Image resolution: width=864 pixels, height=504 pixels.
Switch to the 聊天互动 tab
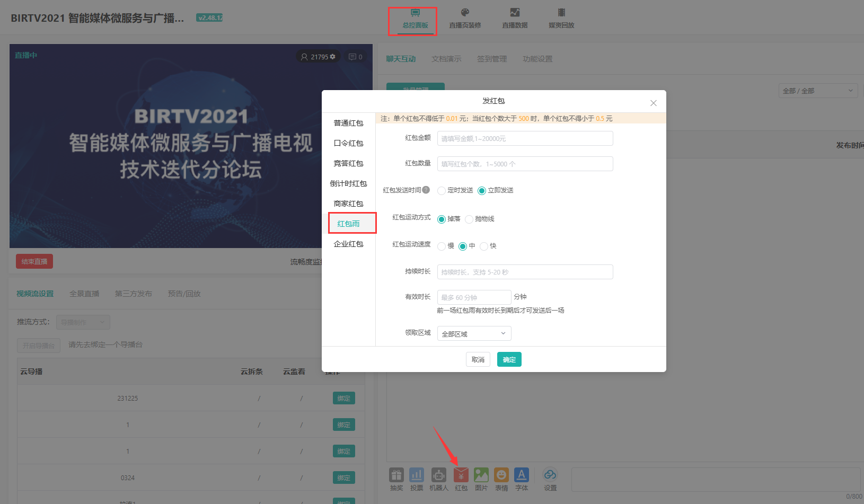point(401,59)
